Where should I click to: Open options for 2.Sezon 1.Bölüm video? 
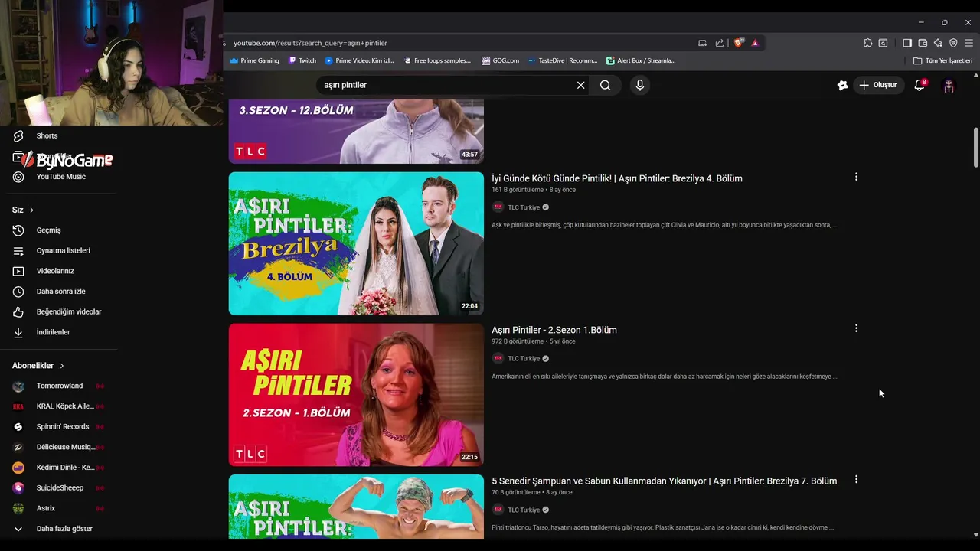[x=856, y=328]
